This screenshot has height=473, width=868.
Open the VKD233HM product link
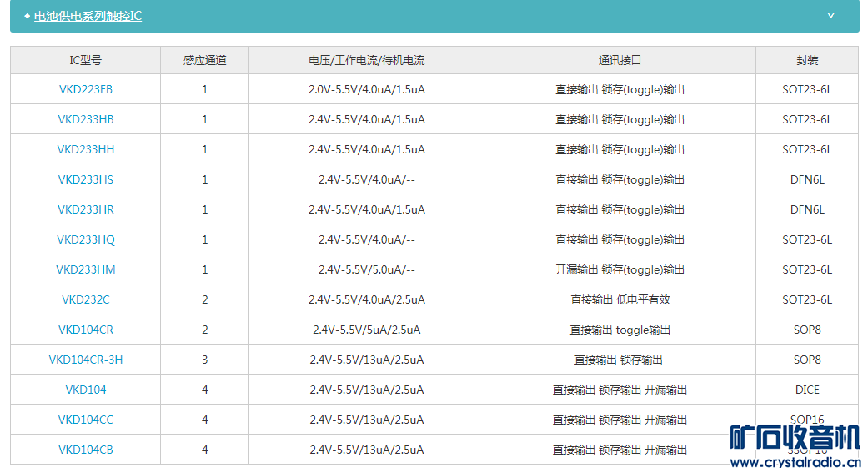pyautogui.click(x=86, y=269)
